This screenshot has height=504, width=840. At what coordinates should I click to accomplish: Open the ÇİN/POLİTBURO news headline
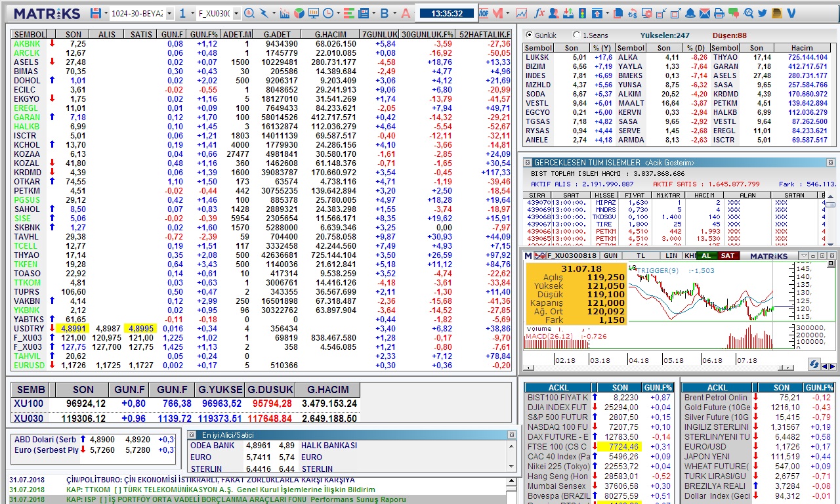tap(210, 480)
